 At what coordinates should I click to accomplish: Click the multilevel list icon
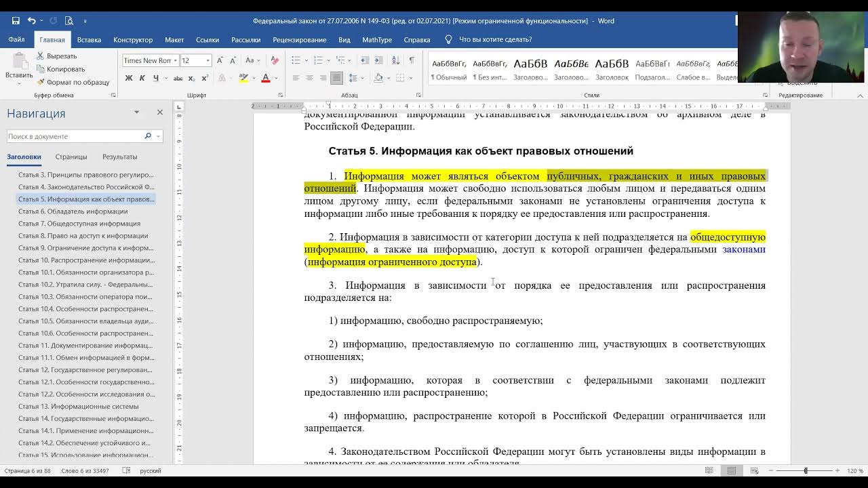(x=340, y=60)
